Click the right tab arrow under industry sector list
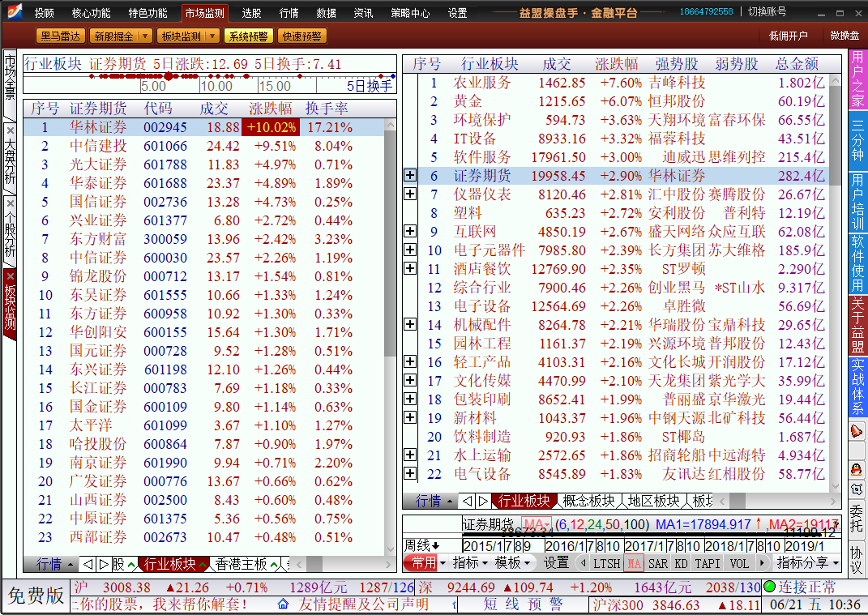The height and width of the screenshot is (615, 868). point(483,501)
